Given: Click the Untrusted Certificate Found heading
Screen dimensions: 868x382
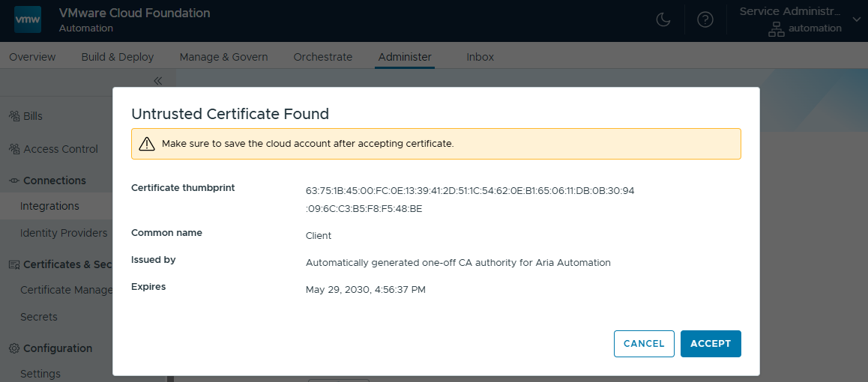Looking at the screenshot, I should [x=230, y=115].
